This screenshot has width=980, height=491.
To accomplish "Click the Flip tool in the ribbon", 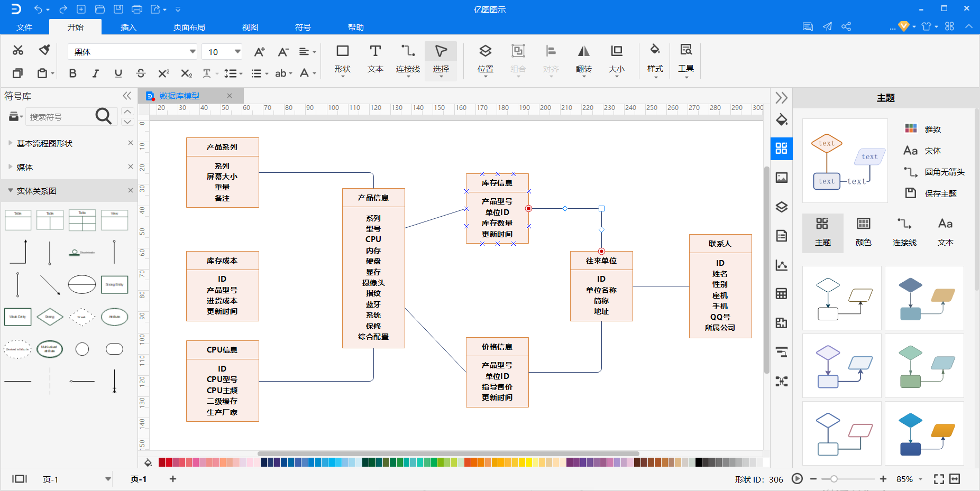I will pyautogui.click(x=584, y=60).
